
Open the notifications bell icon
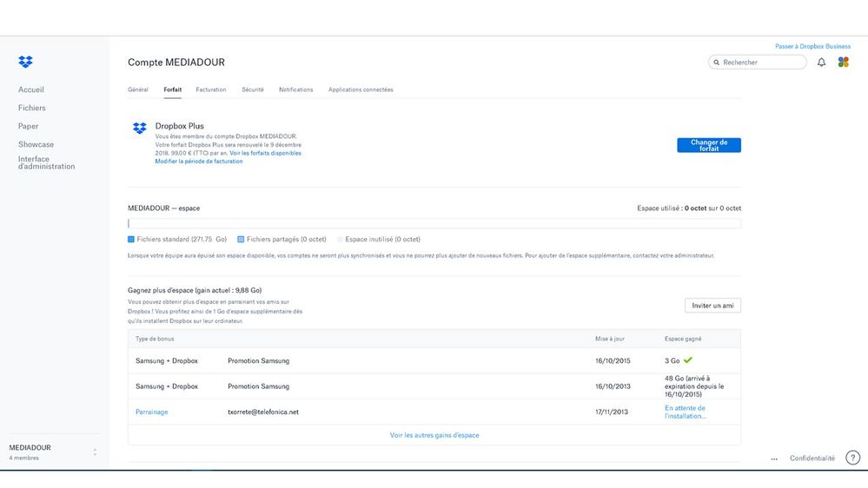point(821,63)
